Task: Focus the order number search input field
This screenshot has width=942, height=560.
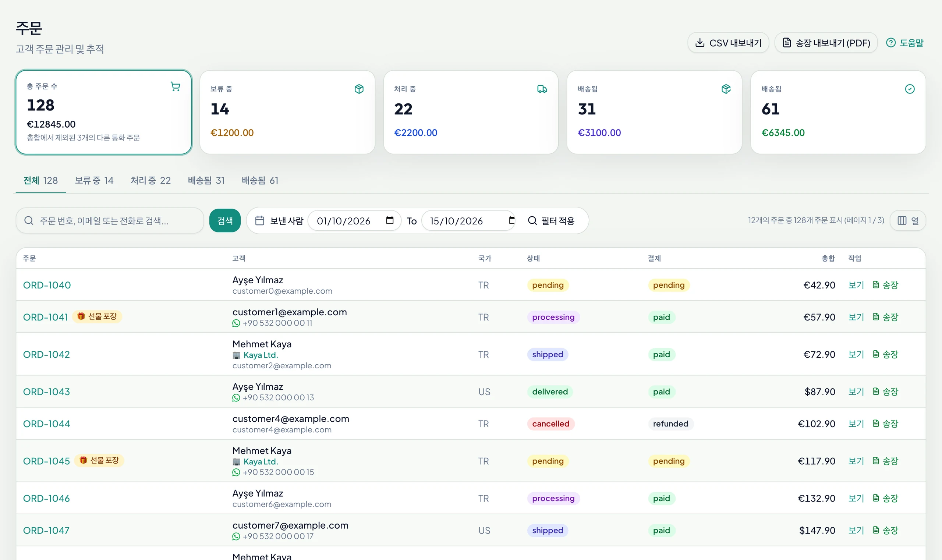Action: [x=110, y=220]
